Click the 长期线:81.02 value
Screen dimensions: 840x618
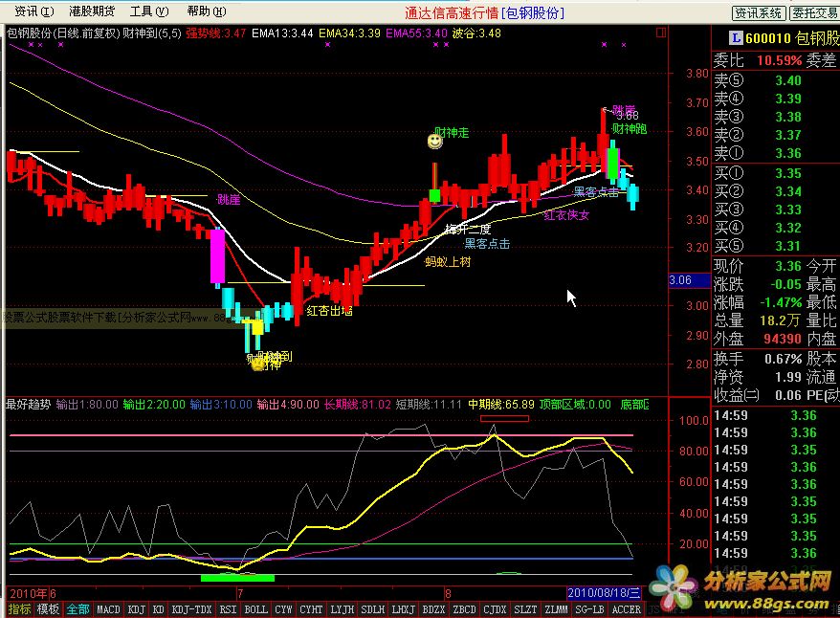click(x=357, y=405)
